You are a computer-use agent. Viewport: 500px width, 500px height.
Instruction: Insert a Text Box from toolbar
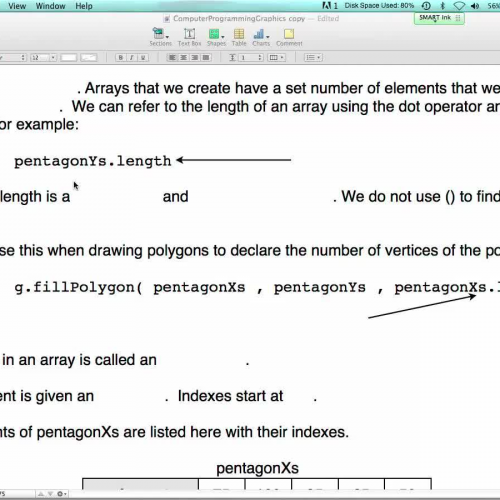coord(189,37)
